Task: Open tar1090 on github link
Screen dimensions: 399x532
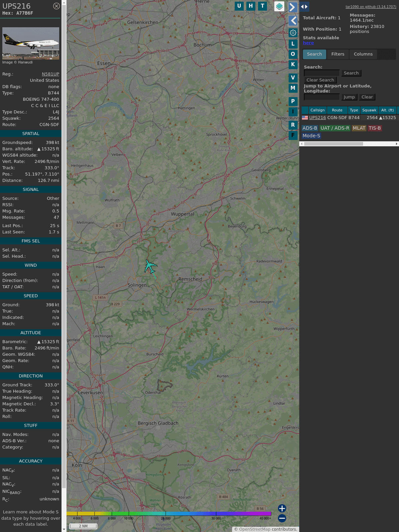Action: click(371, 7)
